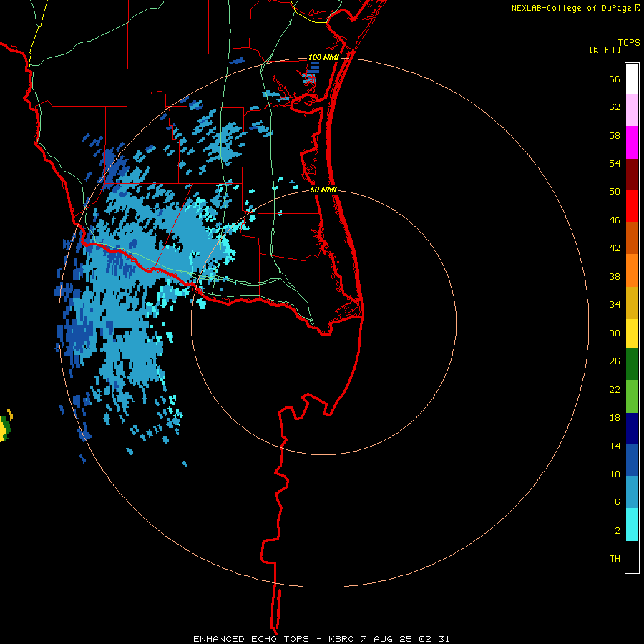Click the 2 value on the scale

click(x=618, y=531)
